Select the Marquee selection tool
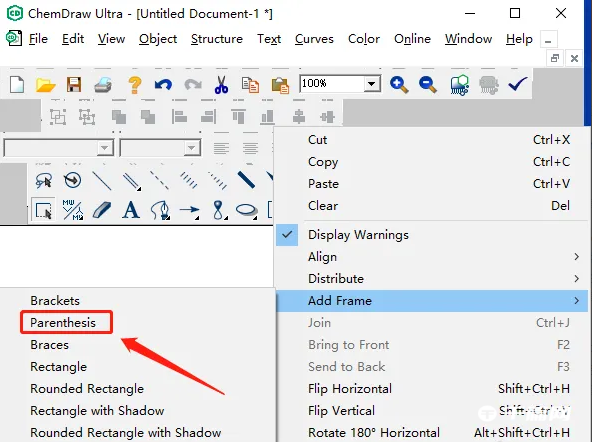 click(43, 210)
